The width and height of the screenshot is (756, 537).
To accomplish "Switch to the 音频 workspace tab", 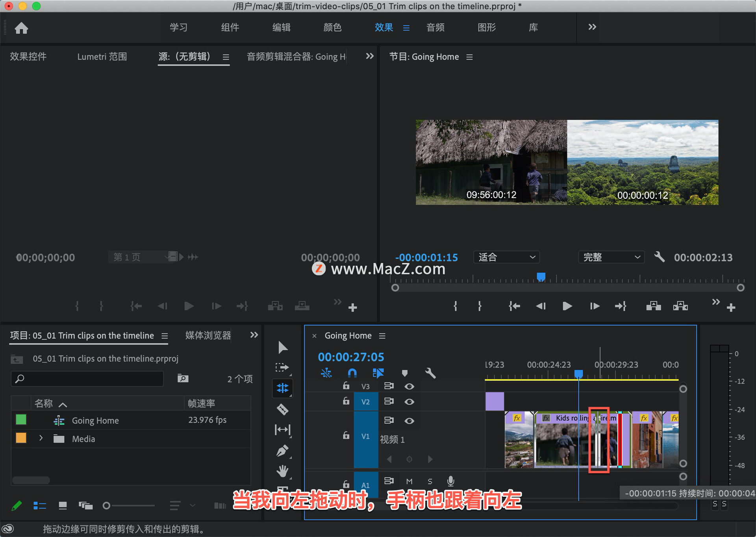I will coord(435,28).
